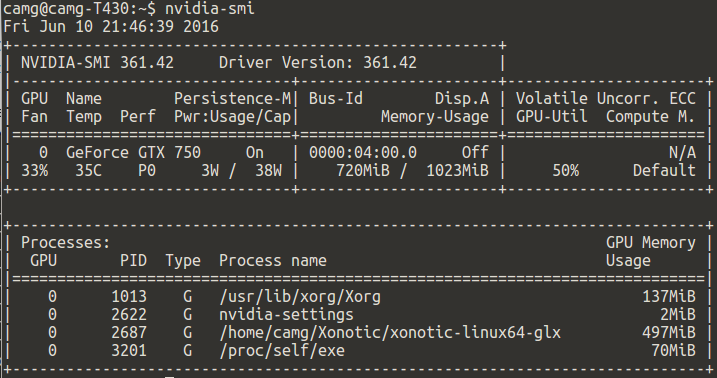Click 'Driver Version: 361.42' text
Viewport: 717px width, 378px height.
[318, 62]
